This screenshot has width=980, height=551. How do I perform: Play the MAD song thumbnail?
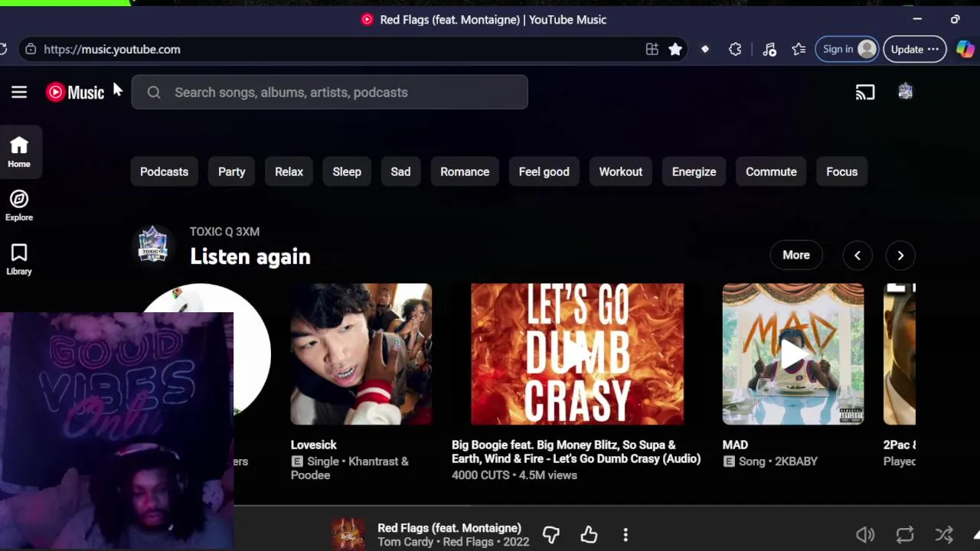click(793, 354)
